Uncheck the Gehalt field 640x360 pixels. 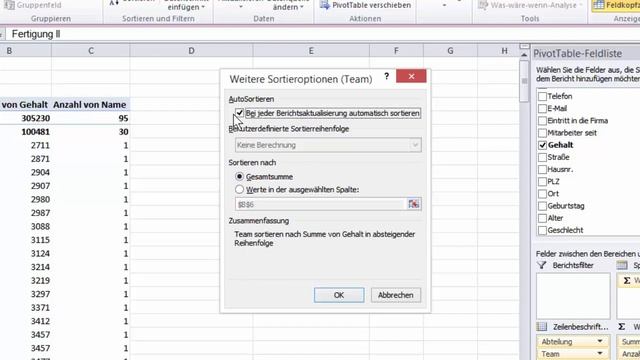pyautogui.click(x=542, y=145)
